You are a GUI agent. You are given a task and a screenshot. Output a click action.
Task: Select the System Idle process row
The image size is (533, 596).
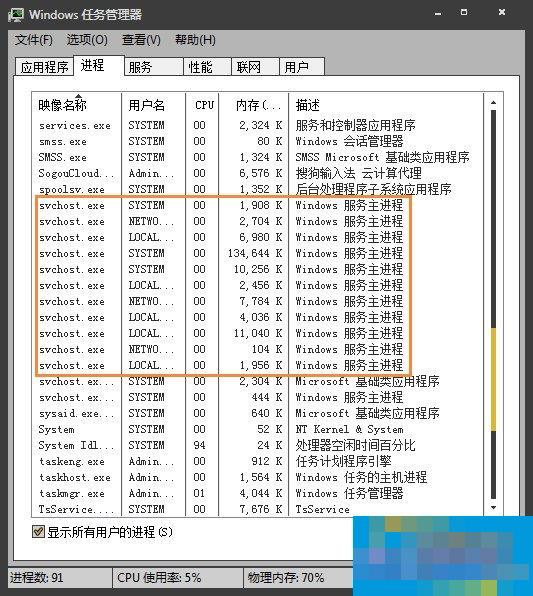pyautogui.click(x=257, y=445)
